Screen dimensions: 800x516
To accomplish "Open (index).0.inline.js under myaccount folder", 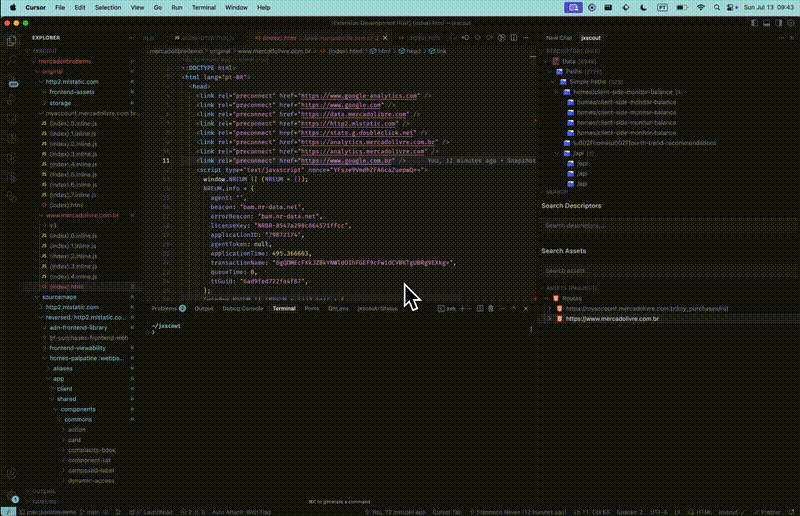I will pos(73,124).
